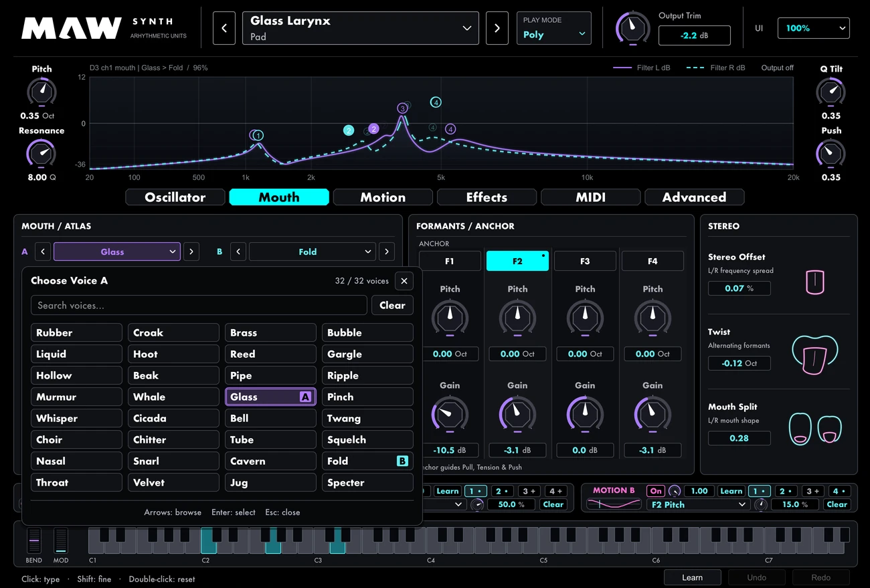Click the Search voices input field

point(199,305)
